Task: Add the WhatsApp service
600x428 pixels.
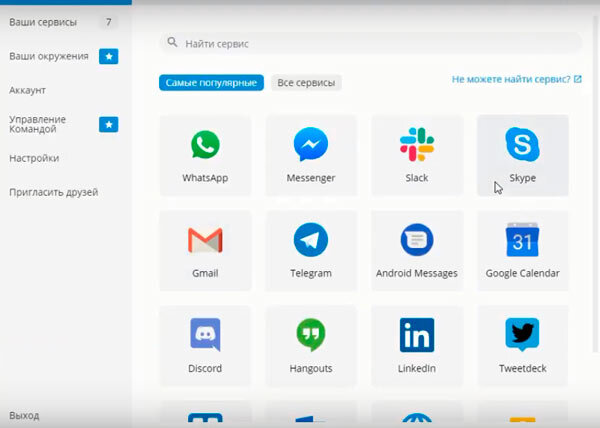Action: click(205, 156)
